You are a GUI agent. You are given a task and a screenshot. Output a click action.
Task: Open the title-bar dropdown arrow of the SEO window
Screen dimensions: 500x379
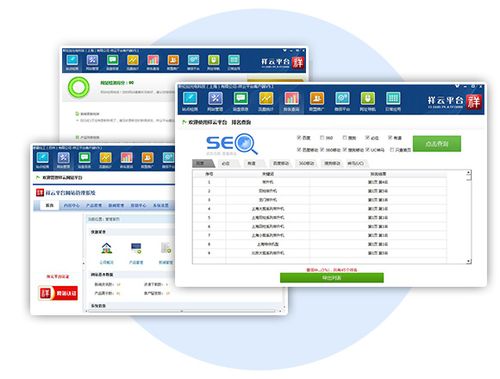tap(457, 86)
